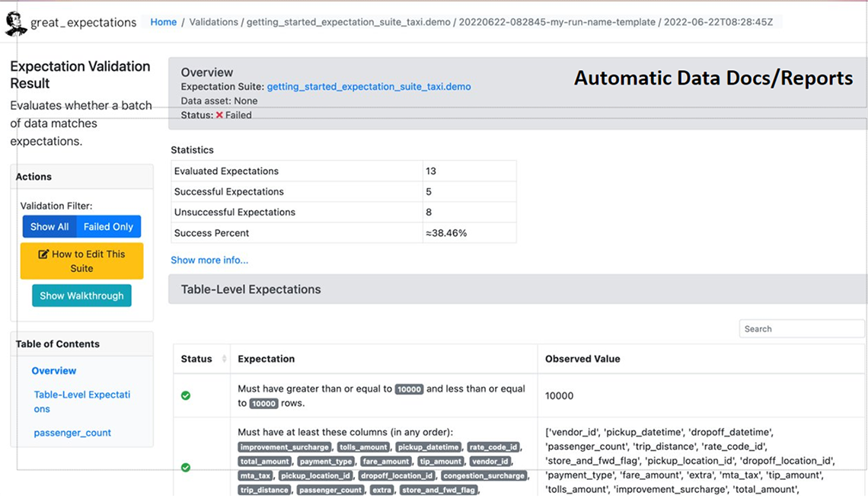Click the rate_code_id column tag
Screen dimensions: 868x502
[x=493, y=447]
